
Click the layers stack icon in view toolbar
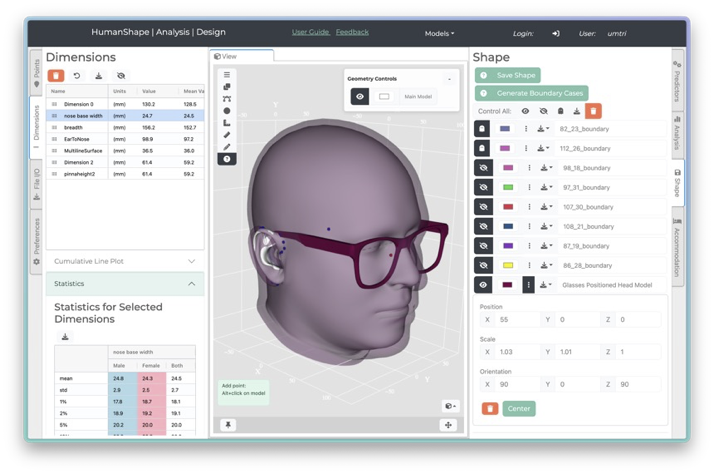pos(227,87)
